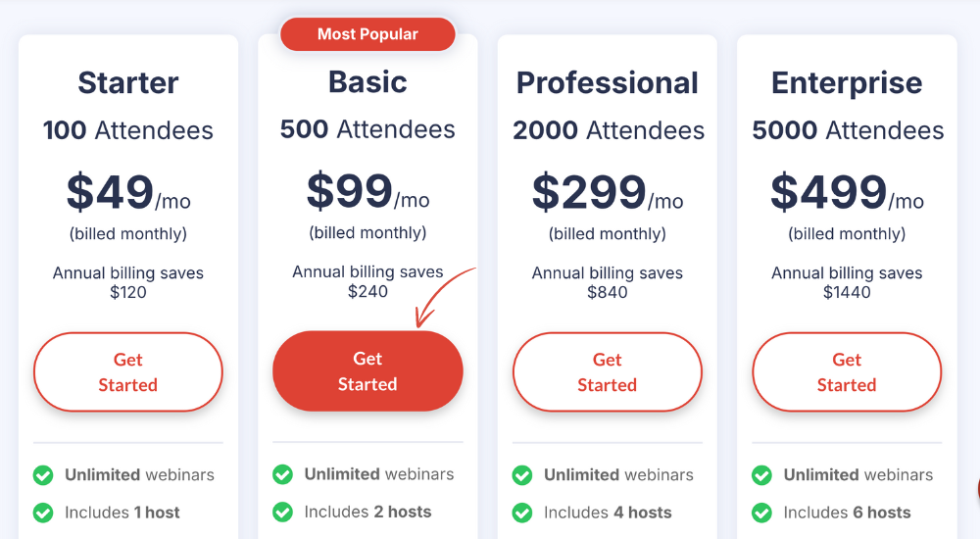Click Annual billing saves $120 text
980x539 pixels.
coord(128,282)
